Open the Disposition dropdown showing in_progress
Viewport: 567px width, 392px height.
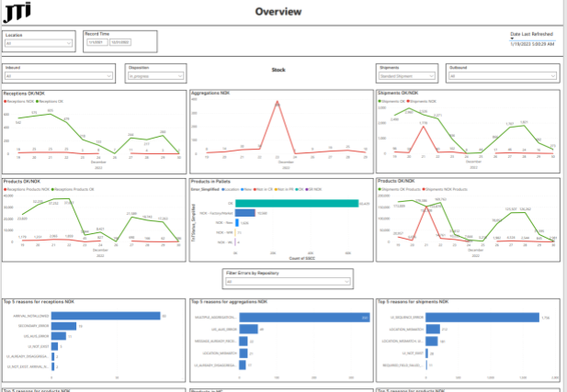(x=156, y=76)
